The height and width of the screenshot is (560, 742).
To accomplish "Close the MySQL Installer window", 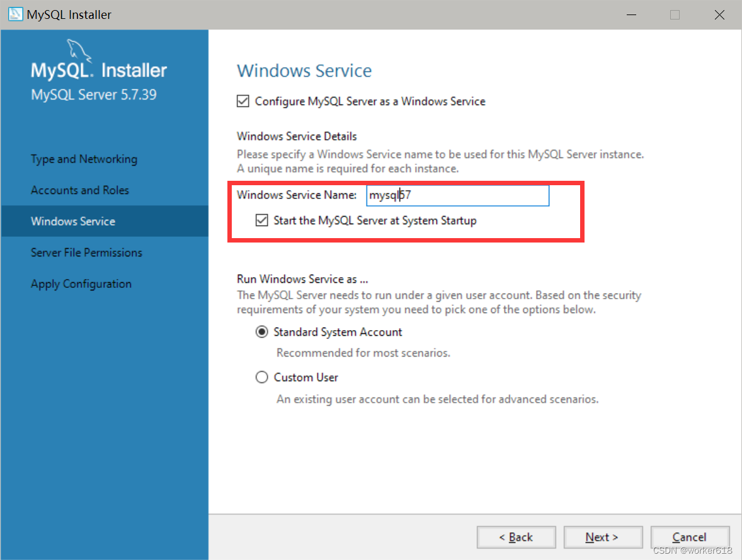I will tap(719, 14).
